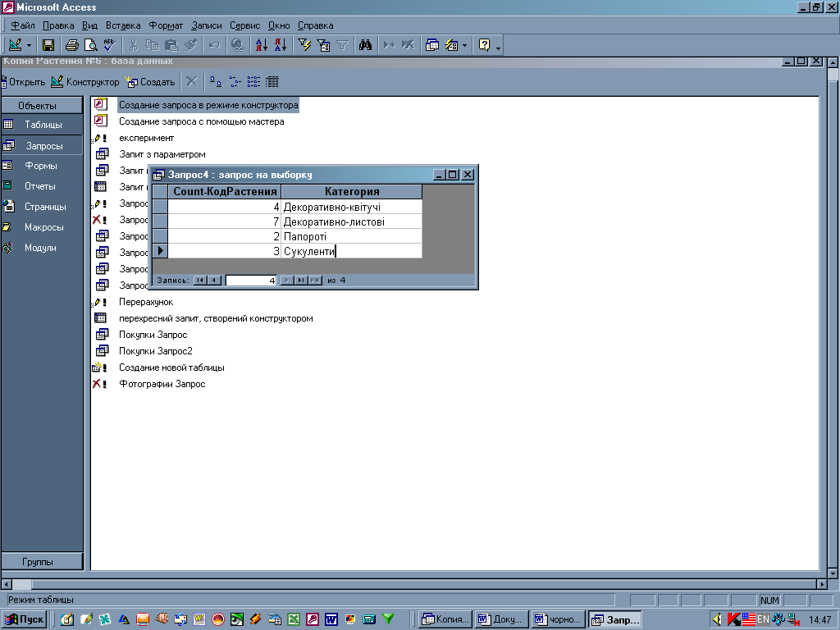Click the Copy icon in toolbar
This screenshot has width=840, height=630.
[152, 45]
